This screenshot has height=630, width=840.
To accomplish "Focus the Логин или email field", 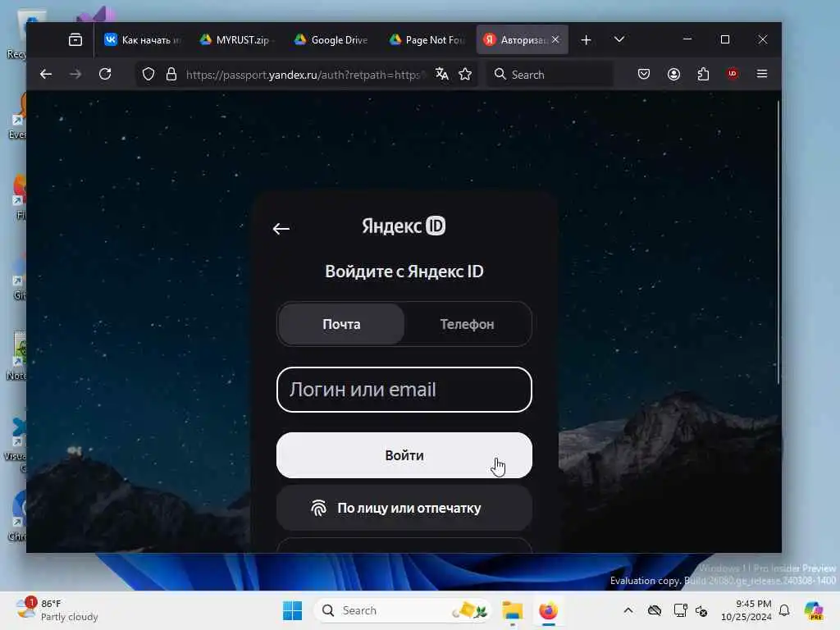I will pos(404,390).
